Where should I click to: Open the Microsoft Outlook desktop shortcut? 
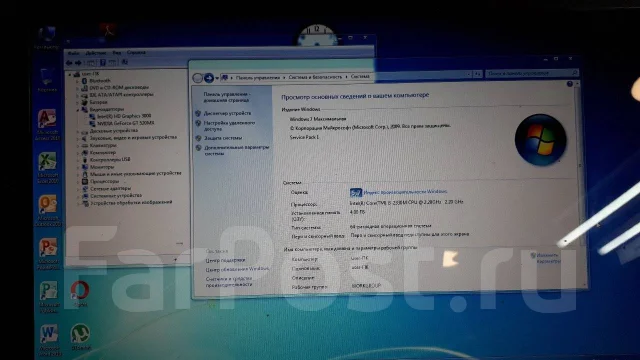(x=48, y=210)
